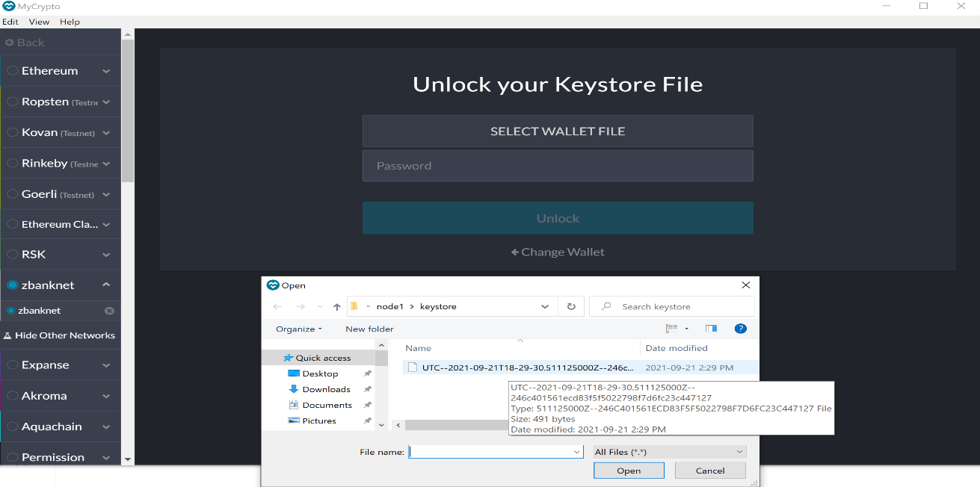The height and width of the screenshot is (487, 980).
Task: Toggle the Hide Other Networks option
Action: pos(60,335)
